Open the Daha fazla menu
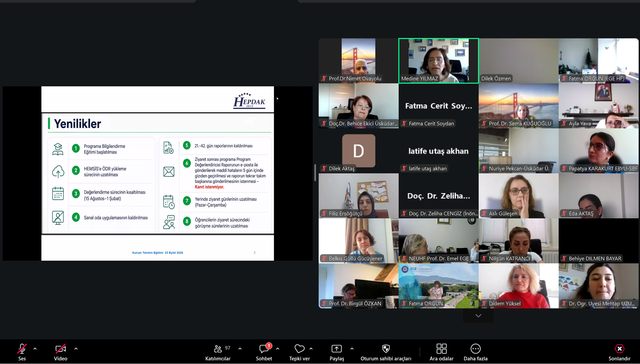Image resolution: width=640 pixels, height=364 pixels. point(476,352)
